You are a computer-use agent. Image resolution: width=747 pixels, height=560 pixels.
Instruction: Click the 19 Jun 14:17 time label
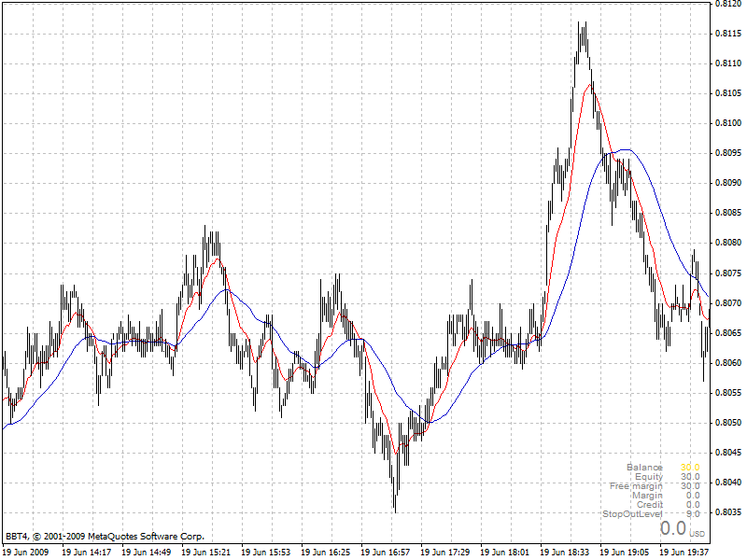pos(87,552)
